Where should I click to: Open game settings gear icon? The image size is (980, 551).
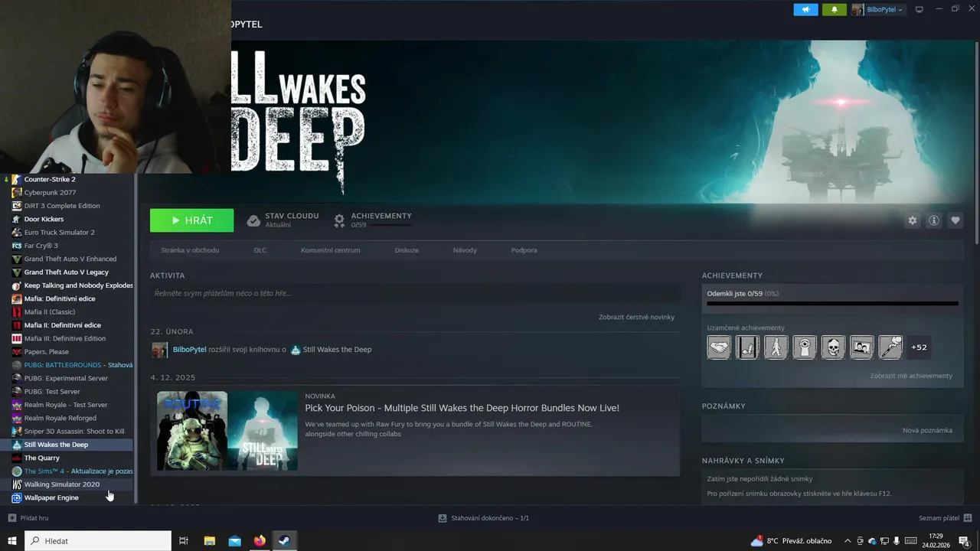tap(912, 220)
